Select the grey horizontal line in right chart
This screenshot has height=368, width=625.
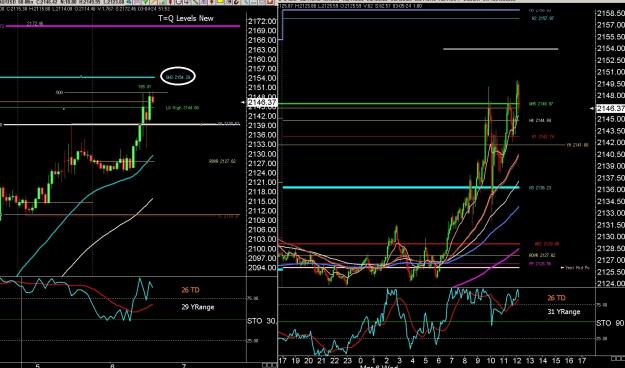click(x=501, y=49)
